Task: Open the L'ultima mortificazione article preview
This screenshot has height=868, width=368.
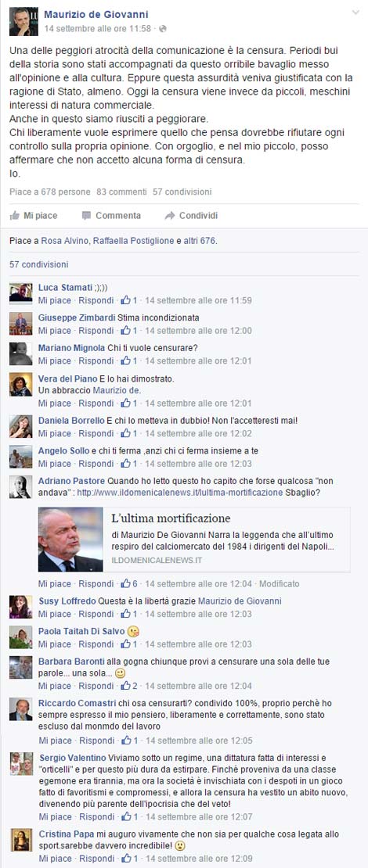Action: tap(194, 540)
